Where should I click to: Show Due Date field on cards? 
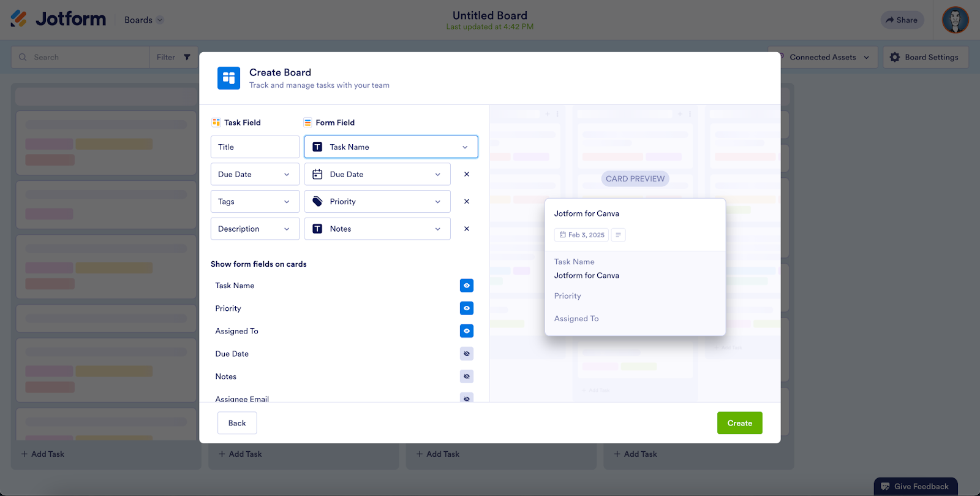point(467,354)
